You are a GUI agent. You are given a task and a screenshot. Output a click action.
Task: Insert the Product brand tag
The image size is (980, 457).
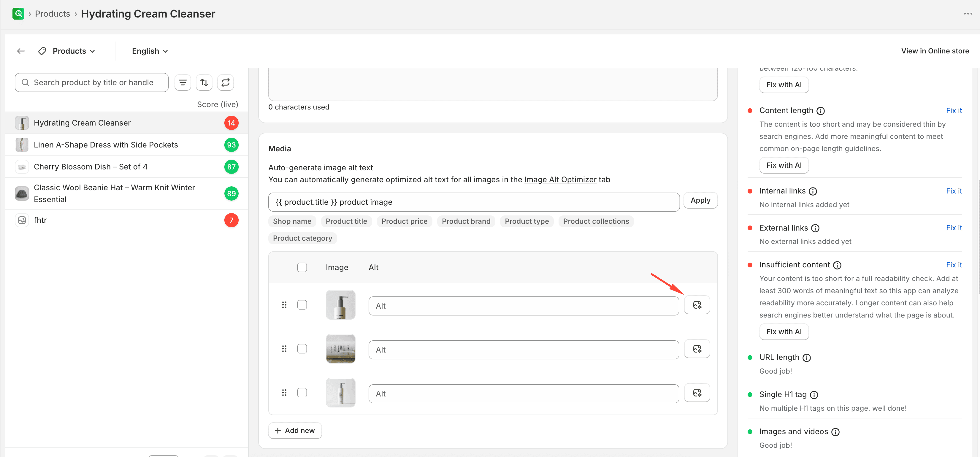(x=466, y=221)
